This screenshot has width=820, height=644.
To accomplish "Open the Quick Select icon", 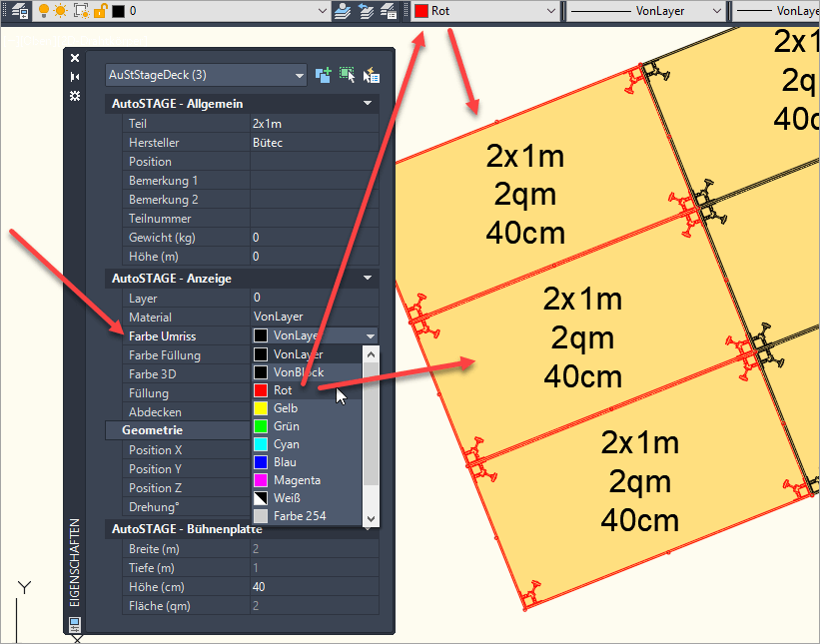I will pos(371,75).
